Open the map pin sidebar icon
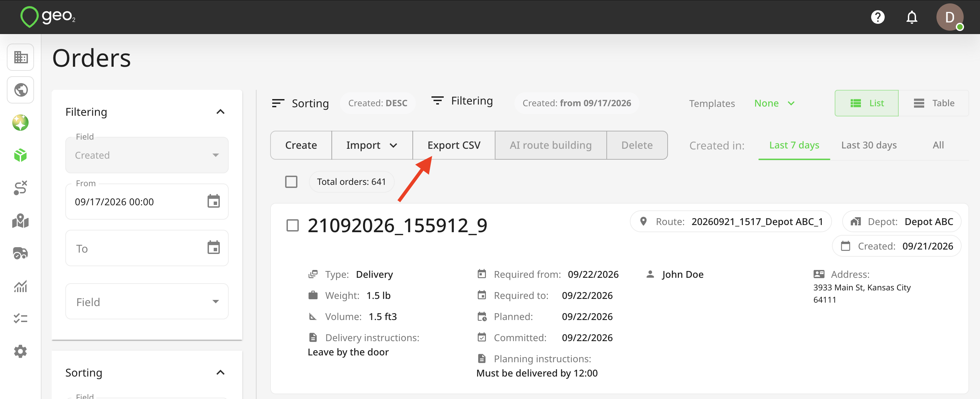The image size is (980, 399). coord(20,221)
